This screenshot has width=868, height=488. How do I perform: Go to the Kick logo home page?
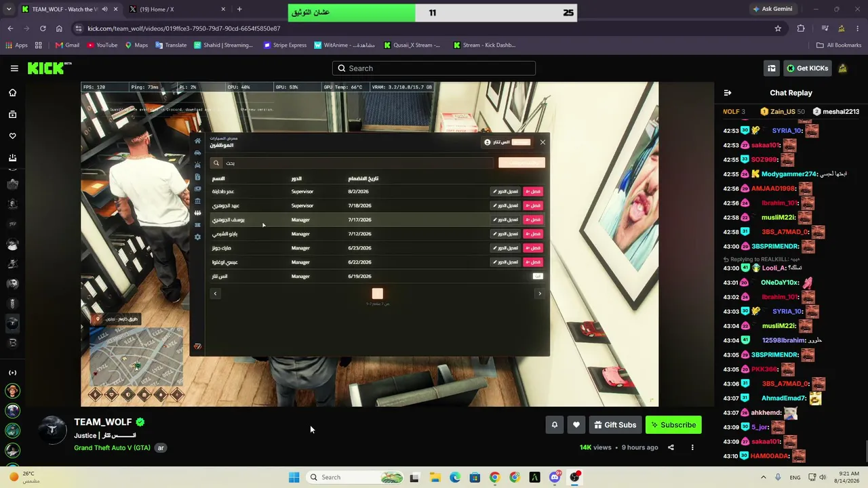[x=49, y=68]
